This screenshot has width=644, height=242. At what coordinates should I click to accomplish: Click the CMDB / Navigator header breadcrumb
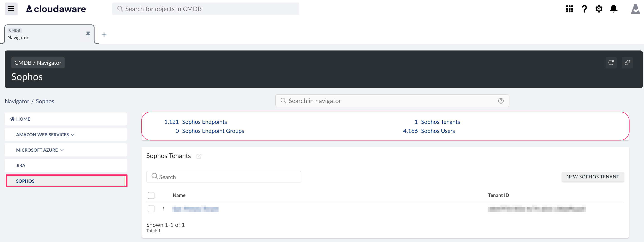[x=38, y=63]
